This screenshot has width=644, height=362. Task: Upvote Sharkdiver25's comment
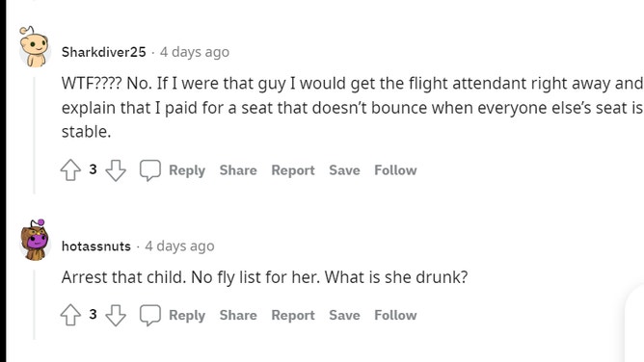point(70,169)
